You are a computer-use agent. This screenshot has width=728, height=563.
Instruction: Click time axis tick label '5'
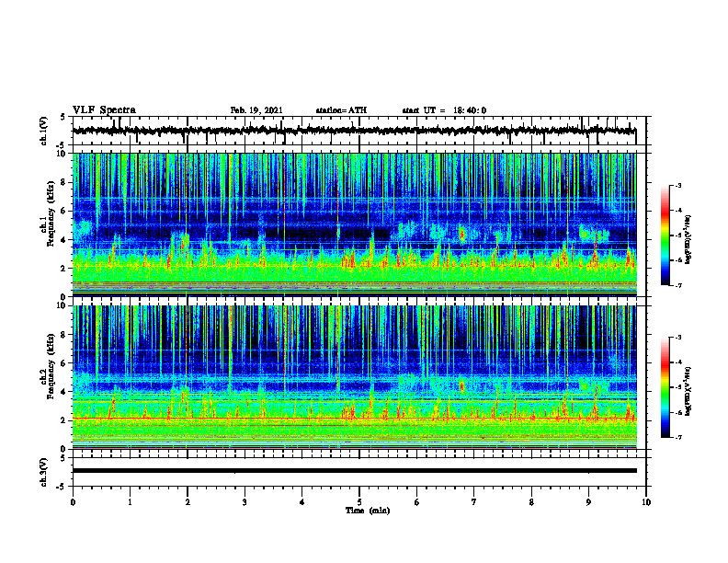(x=359, y=502)
